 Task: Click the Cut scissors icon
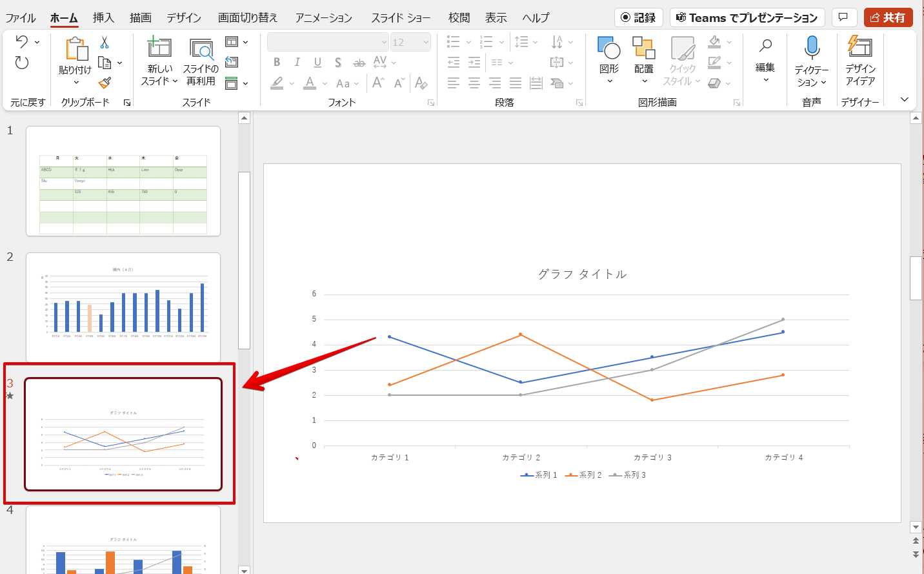pos(105,43)
